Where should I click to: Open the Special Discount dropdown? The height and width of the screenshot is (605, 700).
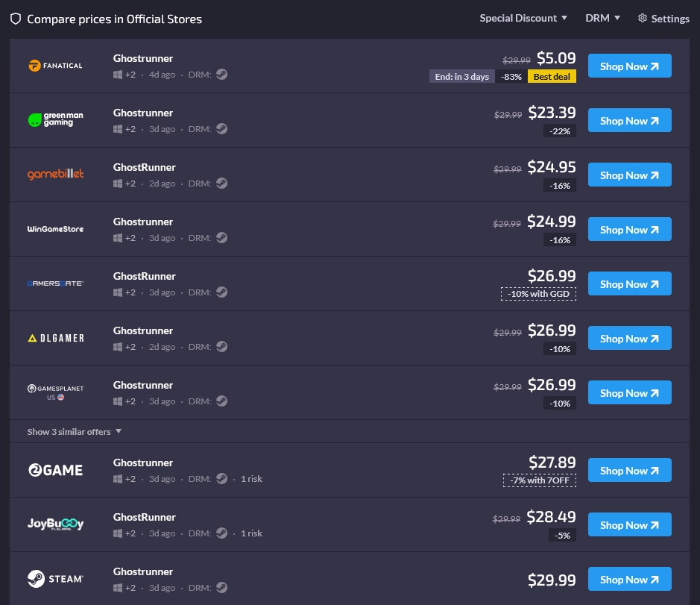[523, 18]
